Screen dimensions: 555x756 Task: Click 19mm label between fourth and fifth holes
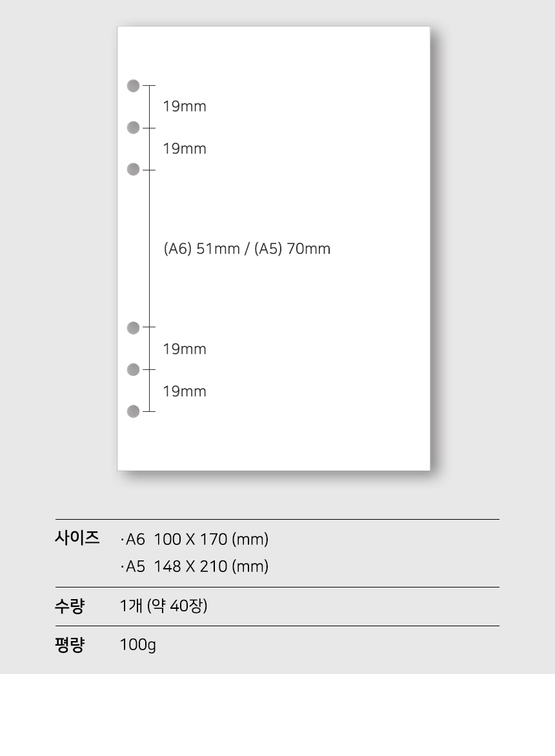pyautogui.click(x=185, y=349)
